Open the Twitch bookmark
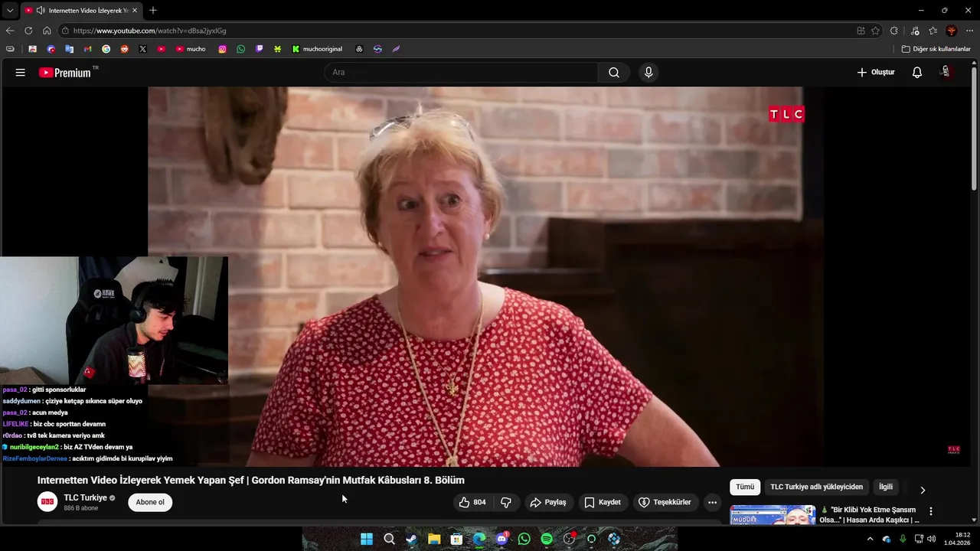Viewport: 980px width, 551px height. coord(259,49)
